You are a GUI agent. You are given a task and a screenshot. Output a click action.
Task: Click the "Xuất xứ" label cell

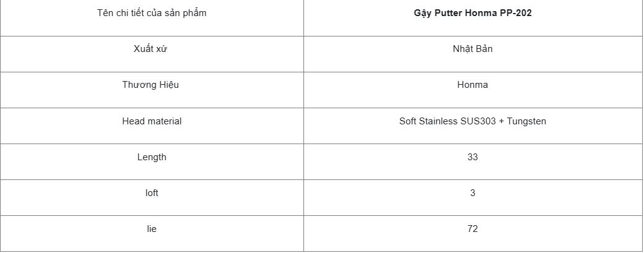[152, 49]
